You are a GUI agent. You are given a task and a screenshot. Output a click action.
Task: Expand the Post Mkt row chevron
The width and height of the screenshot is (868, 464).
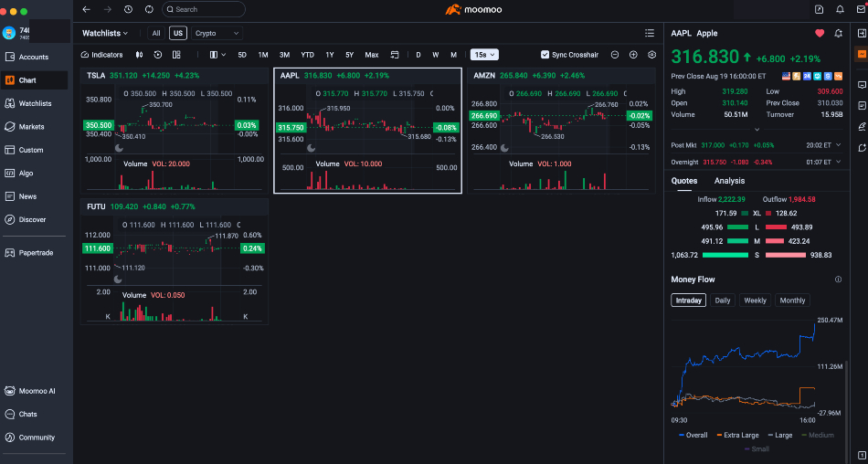coord(838,145)
